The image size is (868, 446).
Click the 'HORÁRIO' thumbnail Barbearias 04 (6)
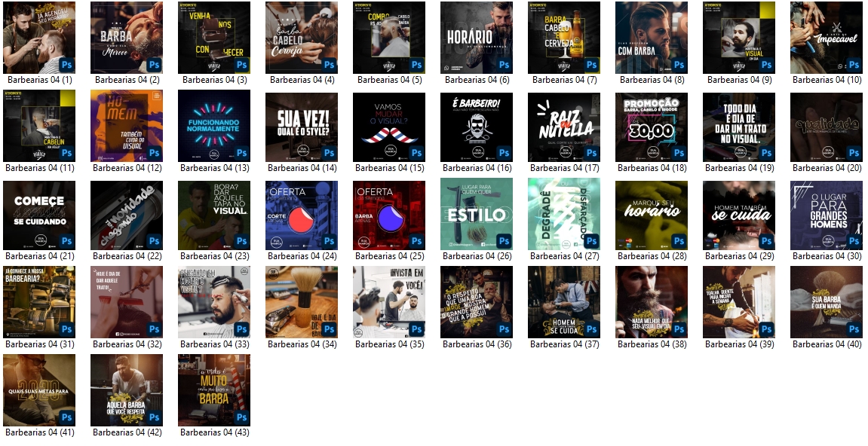click(477, 38)
